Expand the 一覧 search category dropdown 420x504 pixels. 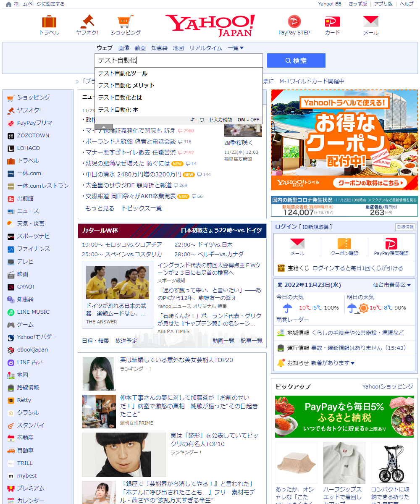236,48
